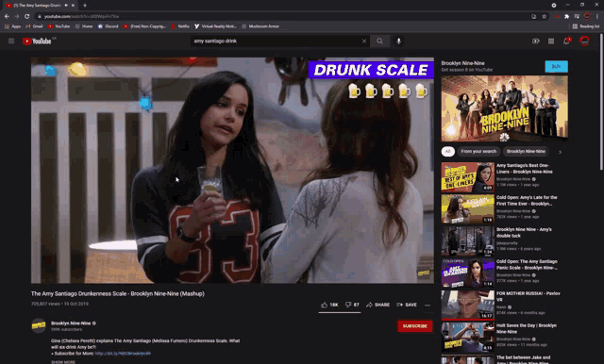Clear the search box text

tap(364, 41)
